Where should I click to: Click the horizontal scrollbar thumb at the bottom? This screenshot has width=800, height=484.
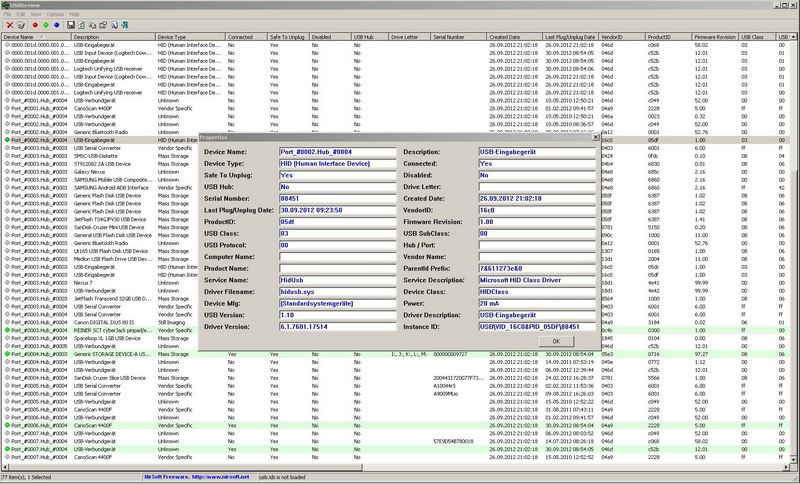tap(185, 467)
